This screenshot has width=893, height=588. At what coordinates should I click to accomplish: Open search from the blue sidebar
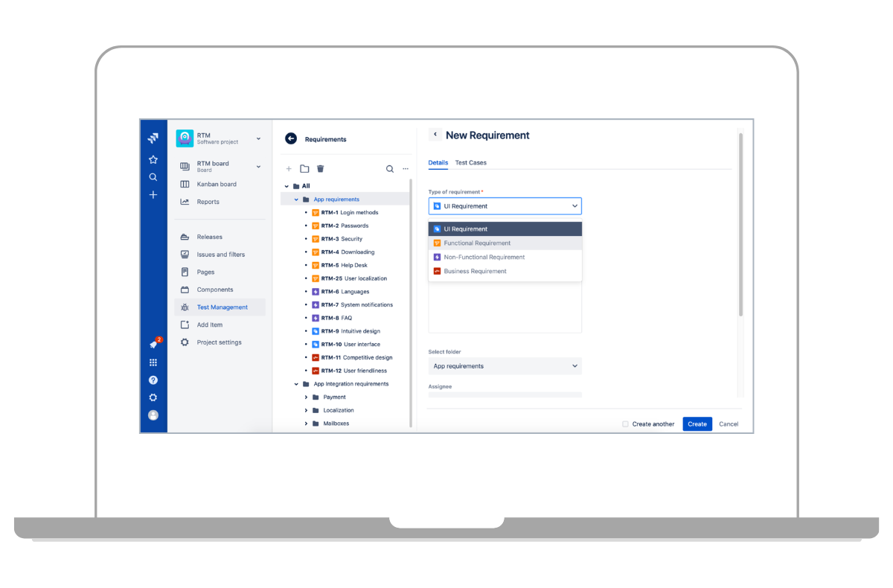click(153, 177)
